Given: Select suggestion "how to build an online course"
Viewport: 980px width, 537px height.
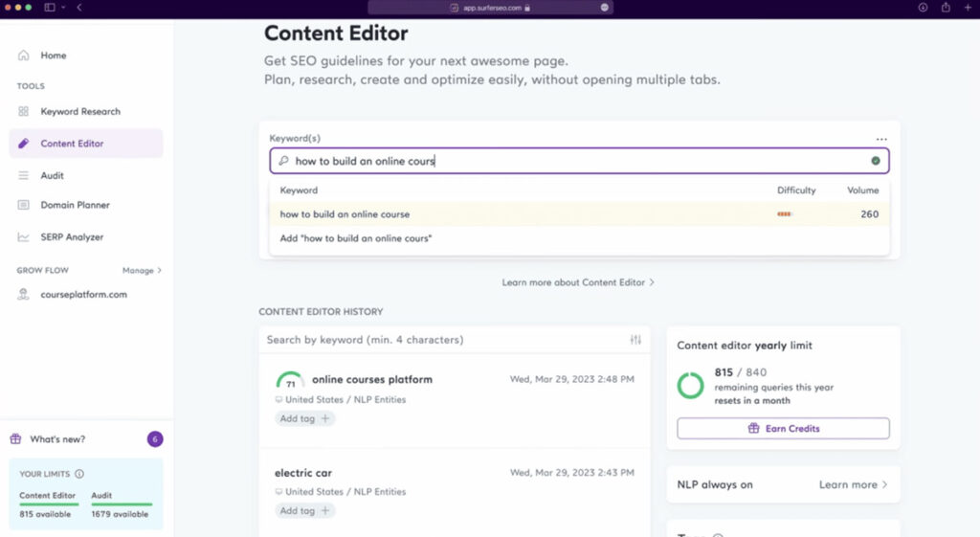Looking at the screenshot, I should [x=579, y=213].
